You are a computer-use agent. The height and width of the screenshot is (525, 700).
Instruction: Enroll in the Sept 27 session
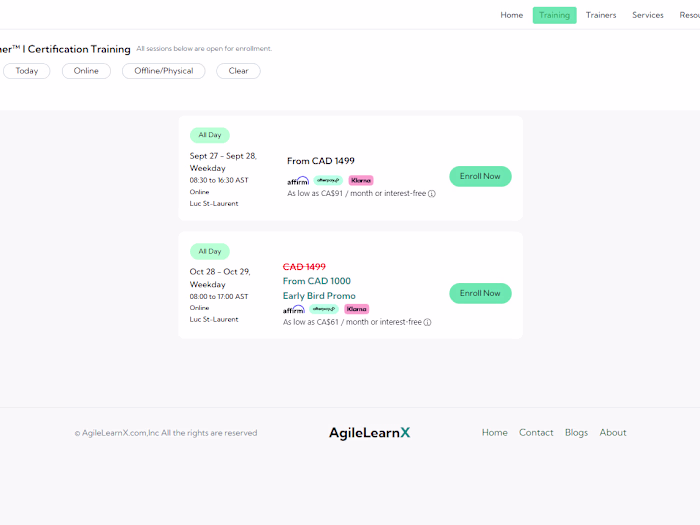[480, 176]
